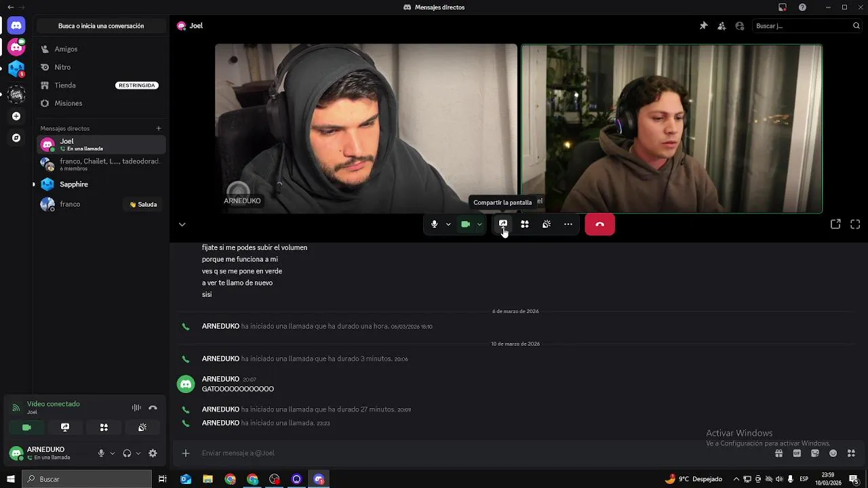Image resolution: width=868 pixels, height=488 pixels.
Task: Hang up the call with red button
Action: click(600, 224)
